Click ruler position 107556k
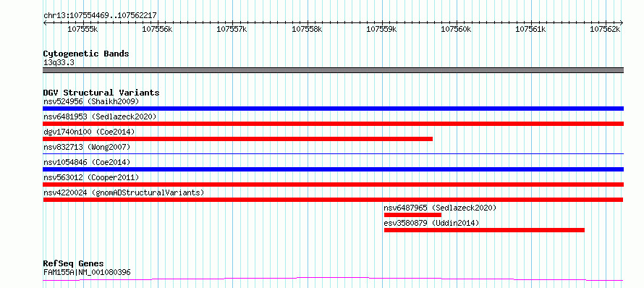Image resolution: width=644 pixels, height=288 pixels. click(x=157, y=29)
